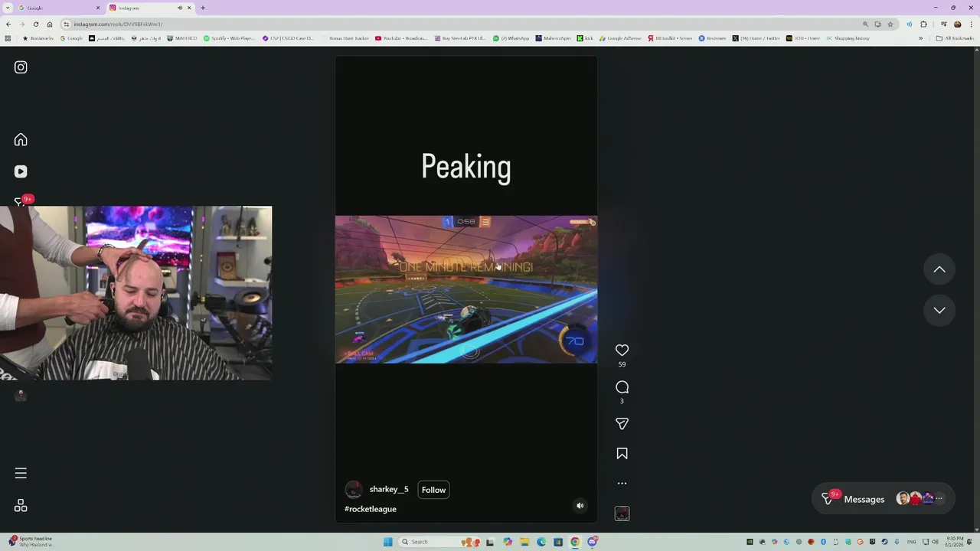The height and width of the screenshot is (551, 980).
Task: Open the Kick bookmark
Action: point(586,38)
